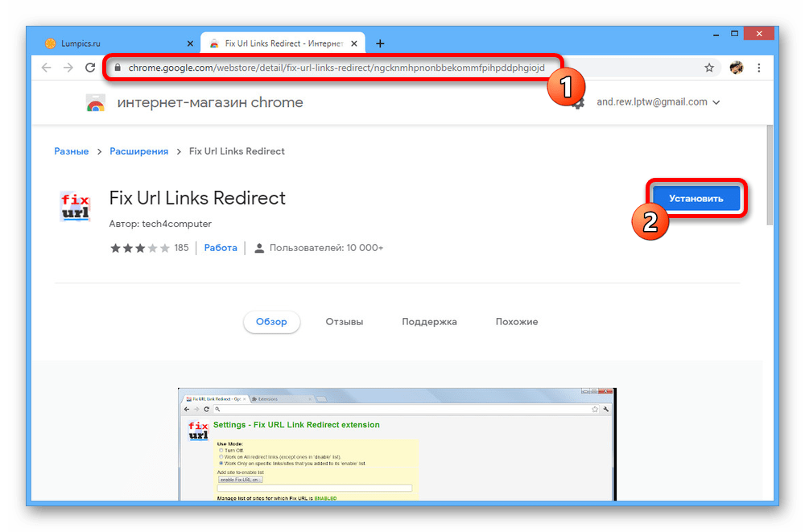Select the Fix Url Links Redirect browser tab
This screenshot has height=532, width=805.
pos(283,43)
